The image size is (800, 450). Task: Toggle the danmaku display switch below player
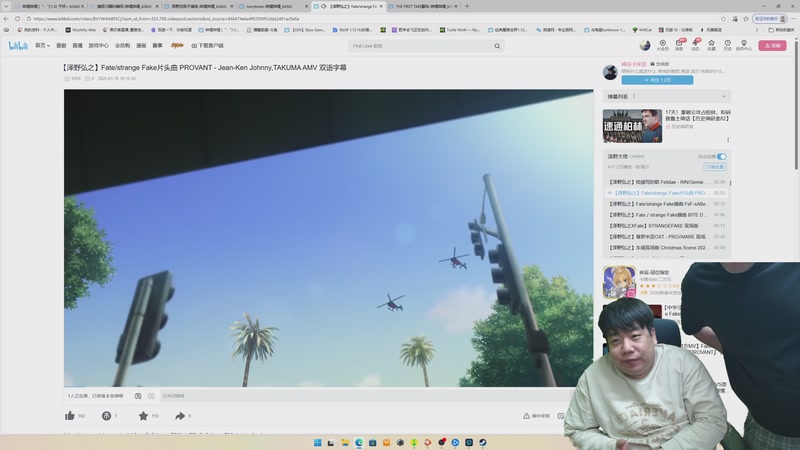tap(138, 396)
